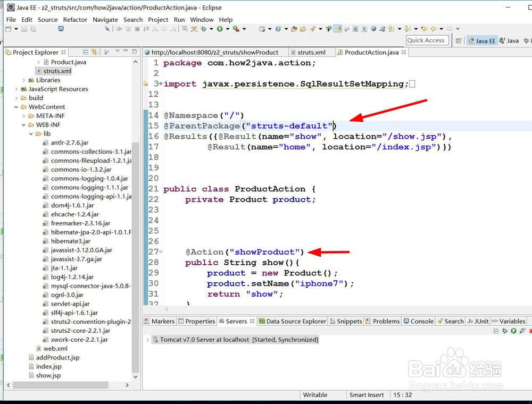Open the Back history dropdown arrow
The image size is (532, 404).
coord(441,29)
